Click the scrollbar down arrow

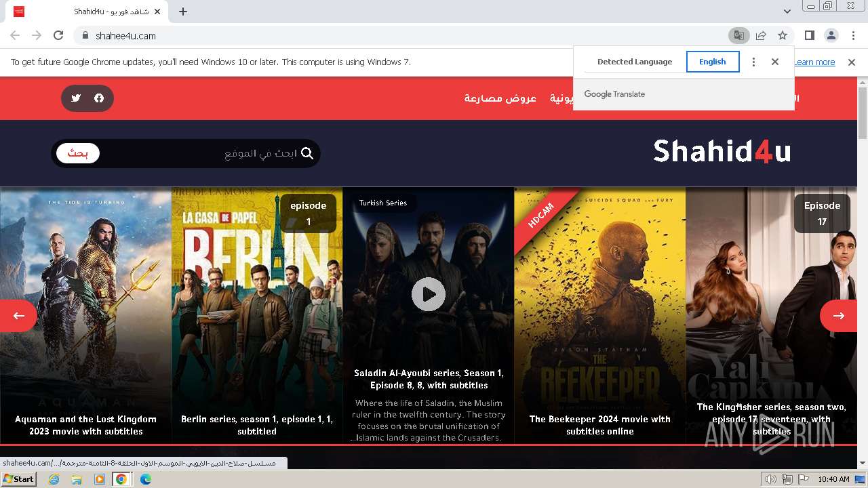[x=863, y=463]
